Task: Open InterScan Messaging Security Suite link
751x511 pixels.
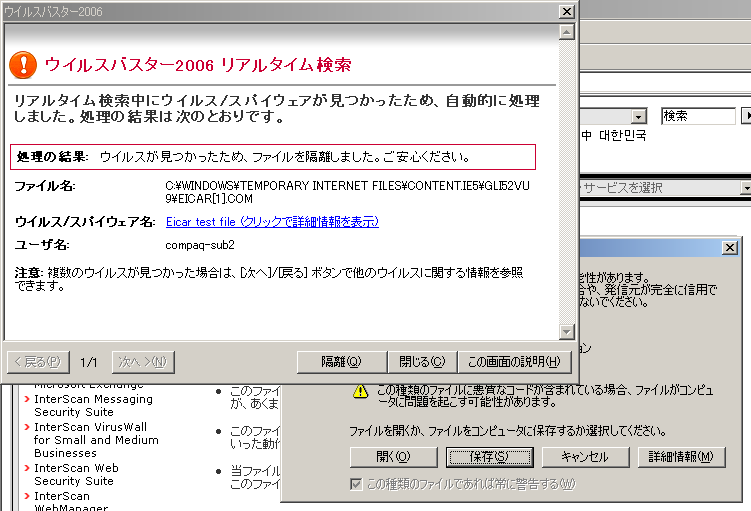Action: 93,406
